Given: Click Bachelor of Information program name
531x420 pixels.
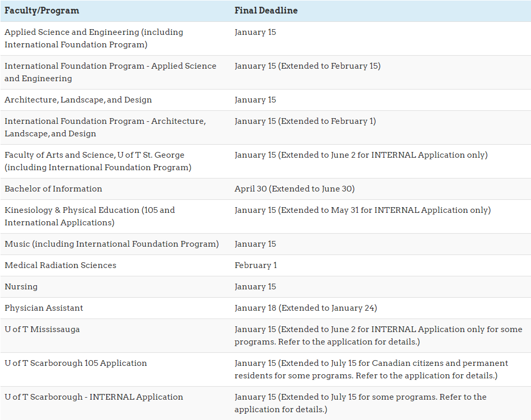Looking at the screenshot, I should (x=53, y=189).
